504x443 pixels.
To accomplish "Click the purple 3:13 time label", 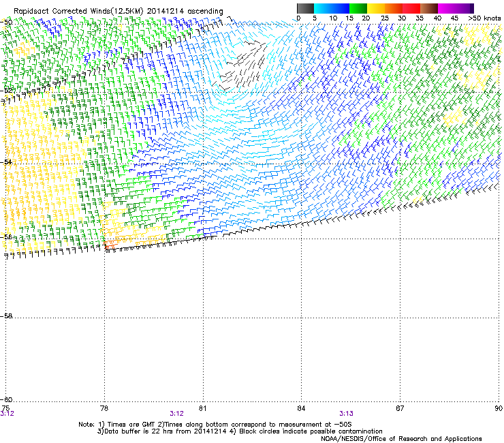I will click(346, 414).
